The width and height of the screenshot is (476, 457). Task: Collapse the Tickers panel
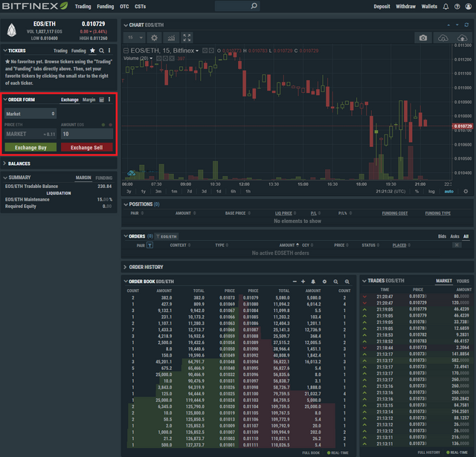pyautogui.click(x=5, y=51)
